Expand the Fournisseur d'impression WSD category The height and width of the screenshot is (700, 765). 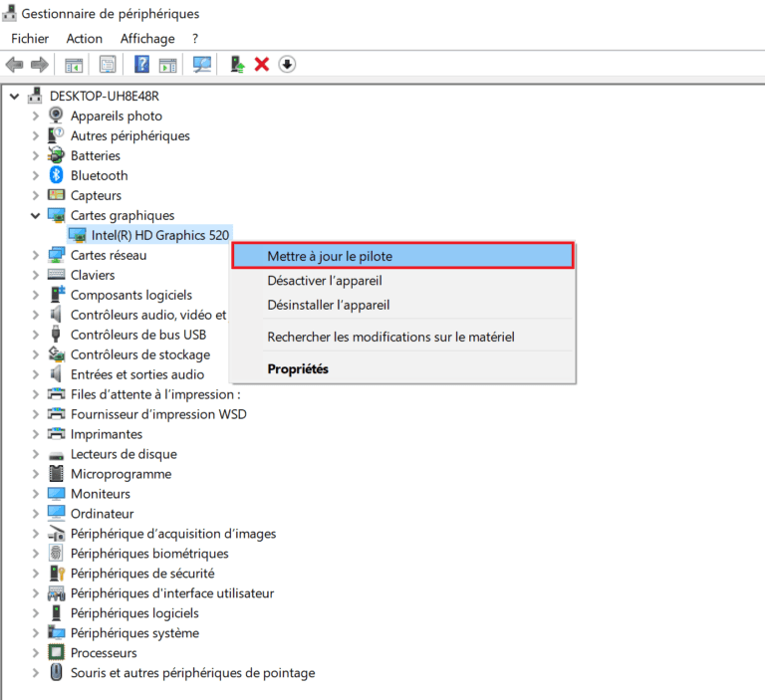pos(35,414)
